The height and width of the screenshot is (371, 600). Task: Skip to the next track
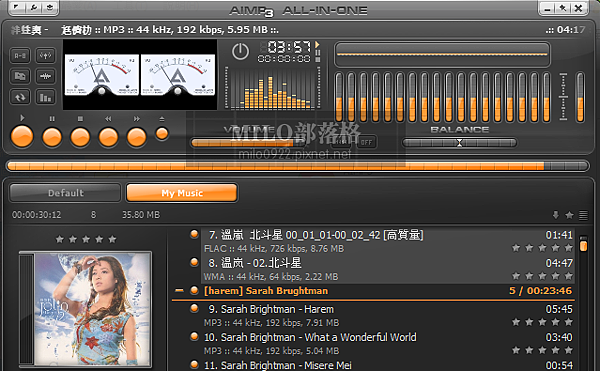tap(137, 137)
